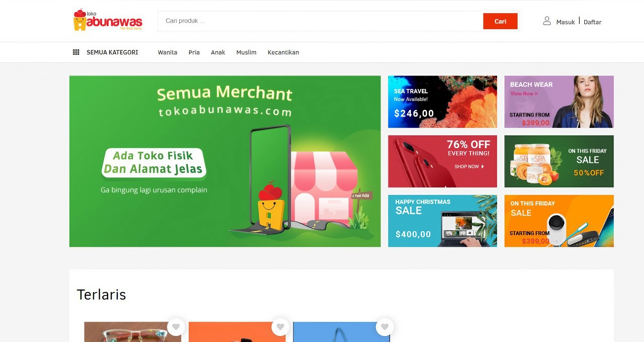
Task: Click the red Cari search button
Action: (x=500, y=21)
